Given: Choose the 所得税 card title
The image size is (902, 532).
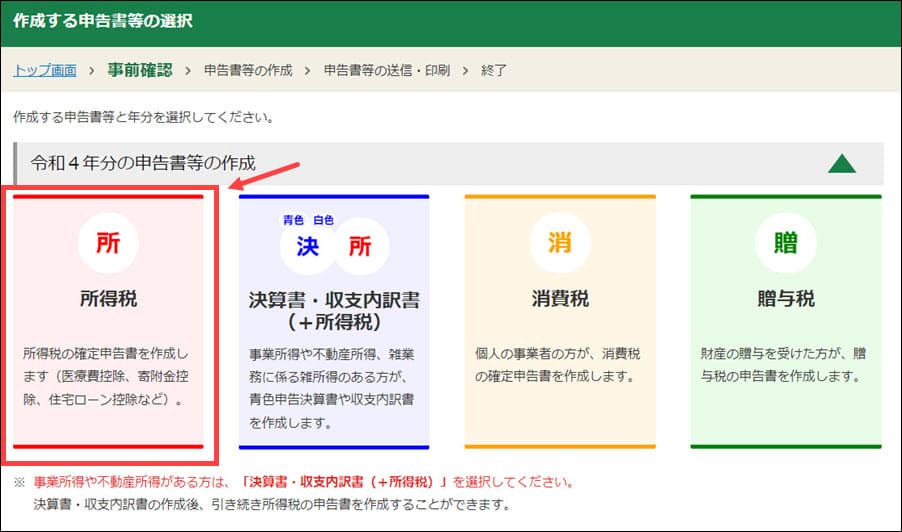Looking at the screenshot, I should coord(107,298).
